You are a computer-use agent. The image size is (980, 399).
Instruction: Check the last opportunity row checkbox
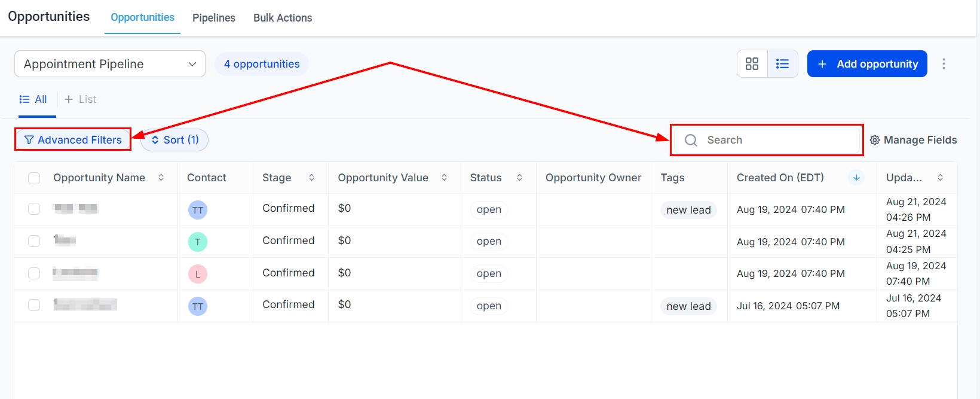34,305
